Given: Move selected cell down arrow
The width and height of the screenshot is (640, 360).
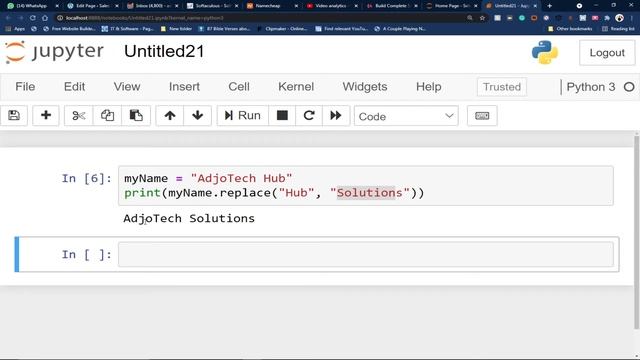Looking at the screenshot, I should 198,116.
